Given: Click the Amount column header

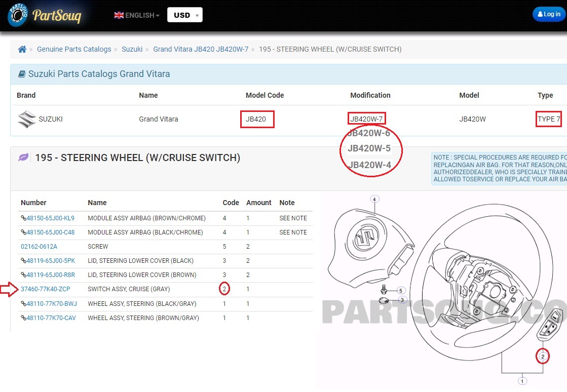Looking at the screenshot, I should pyautogui.click(x=258, y=203).
